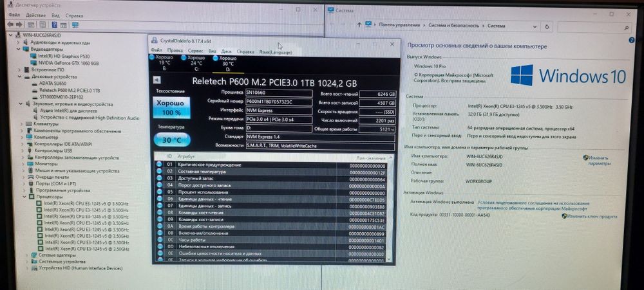
Task: Click the Raw-значения column header
Action: (371, 158)
